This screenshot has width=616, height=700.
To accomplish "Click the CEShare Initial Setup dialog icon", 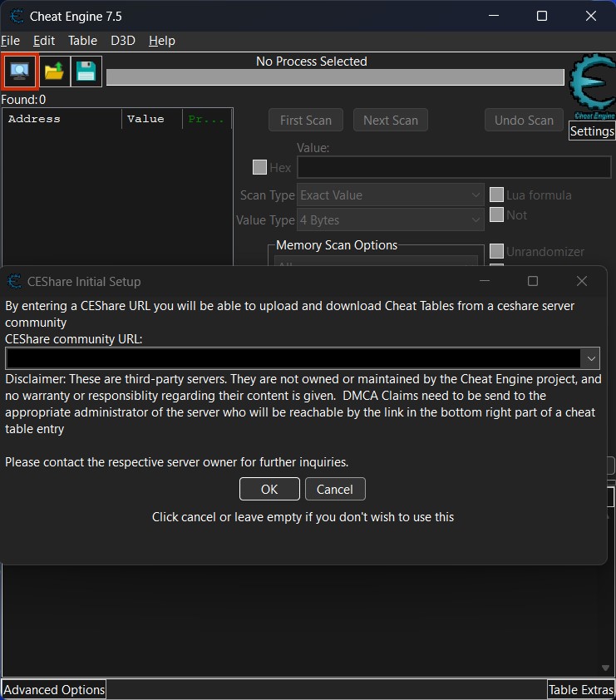I will pyautogui.click(x=14, y=282).
